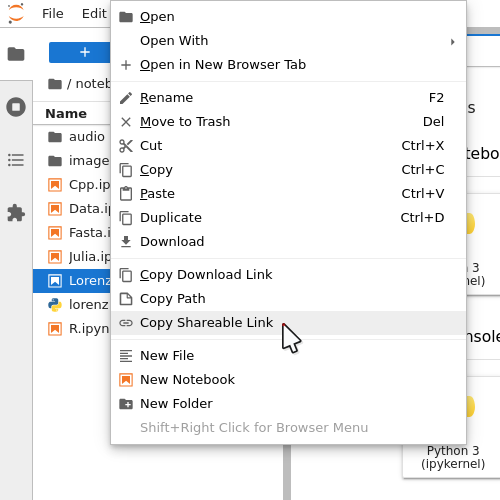Viewport: 500px width, 500px height.
Task: Click the notebook icon next to Data.ipynb
Action: pyautogui.click(x=55, y=209)
